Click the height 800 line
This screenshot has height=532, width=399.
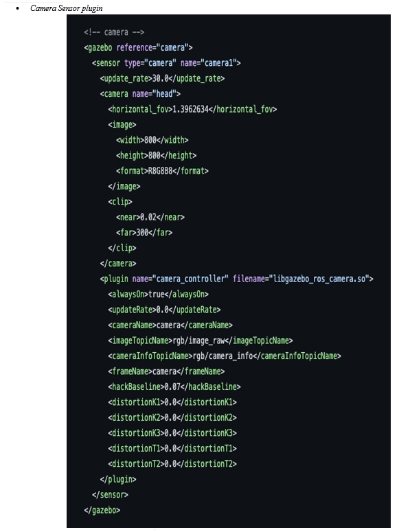[x=156, y=155]
